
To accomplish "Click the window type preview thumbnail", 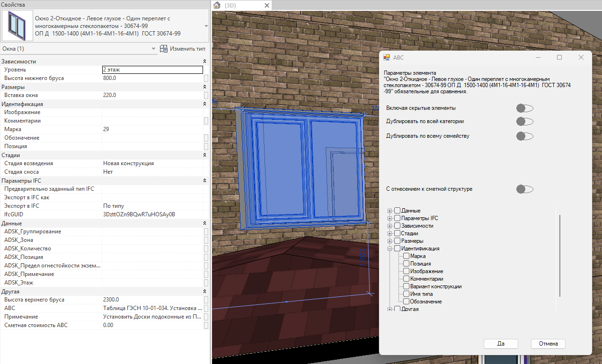I will [x=17, y=26].
